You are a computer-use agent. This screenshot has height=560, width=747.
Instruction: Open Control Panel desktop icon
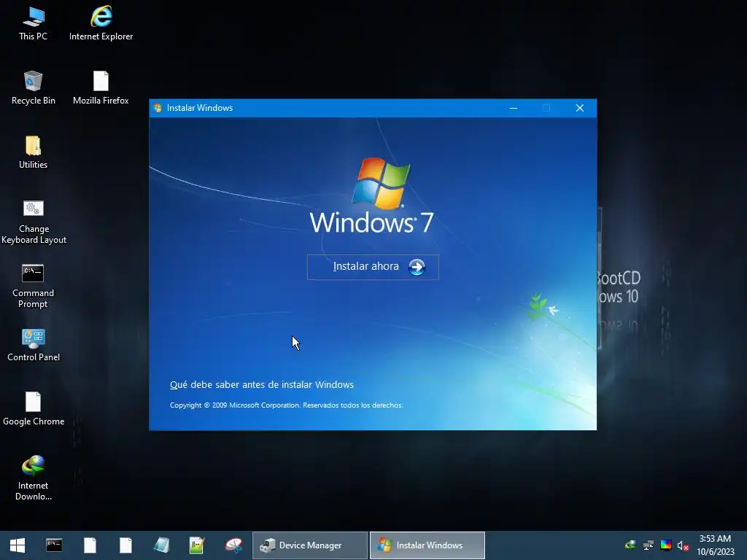[34, 345]
